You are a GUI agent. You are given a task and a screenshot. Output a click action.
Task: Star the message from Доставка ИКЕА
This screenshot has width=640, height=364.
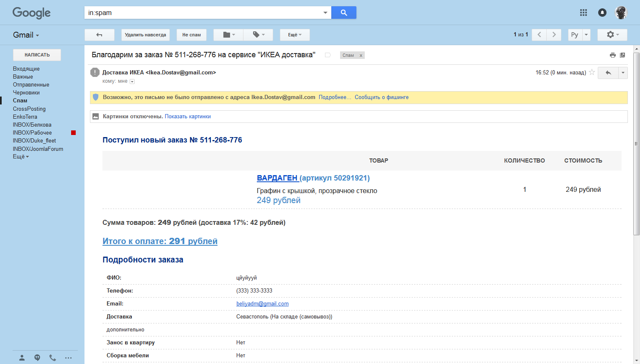592,72
